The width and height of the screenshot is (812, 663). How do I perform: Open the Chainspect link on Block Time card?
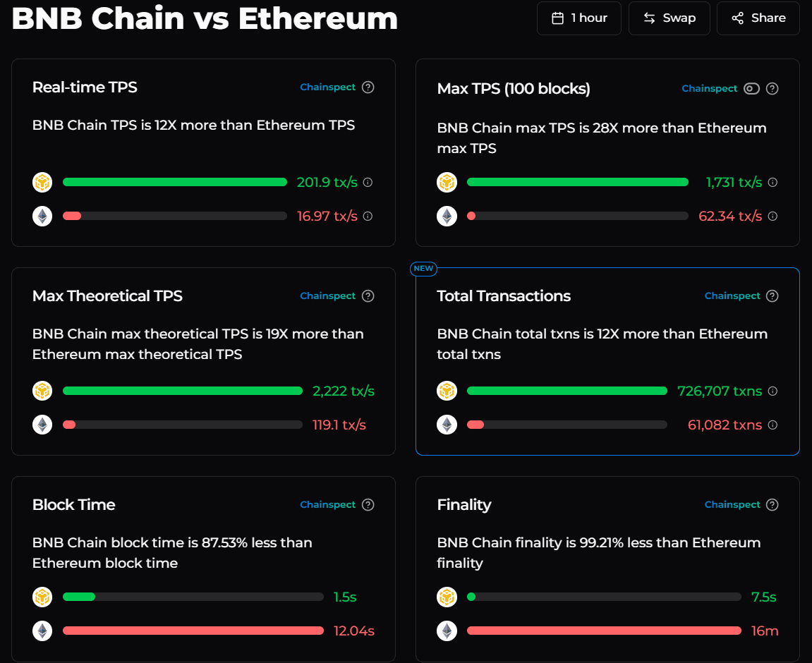pyautogui.click(x=327, y=504)
